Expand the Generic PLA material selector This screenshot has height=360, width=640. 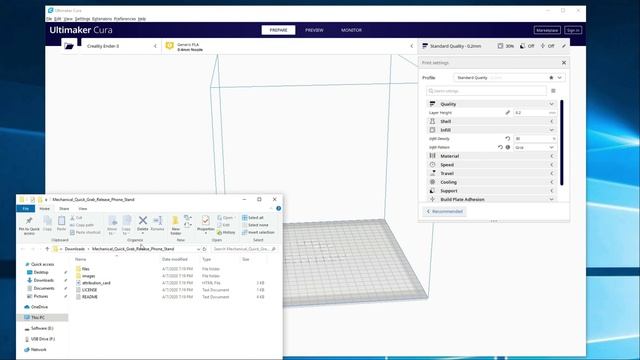click(x=411, y=46)
